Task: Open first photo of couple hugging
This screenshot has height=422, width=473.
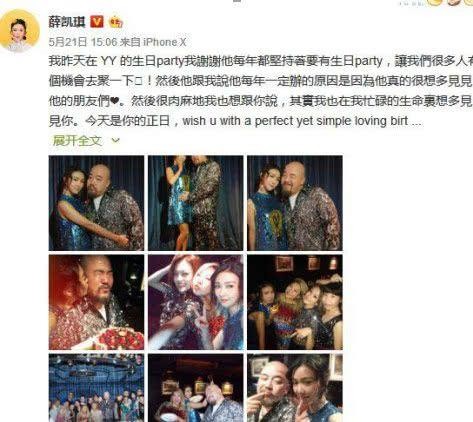Action: (96, 203)
